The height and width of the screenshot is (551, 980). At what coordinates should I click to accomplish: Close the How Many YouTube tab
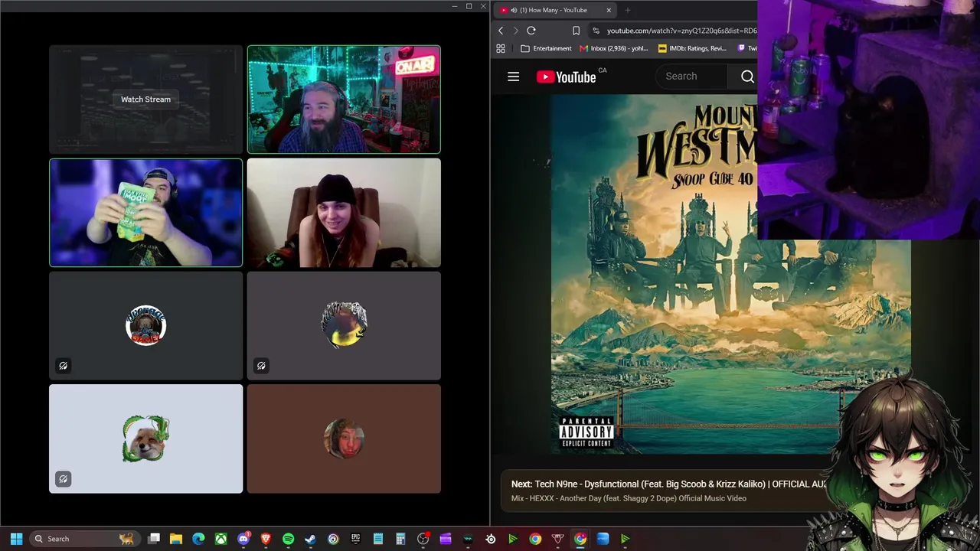point(609,10)
